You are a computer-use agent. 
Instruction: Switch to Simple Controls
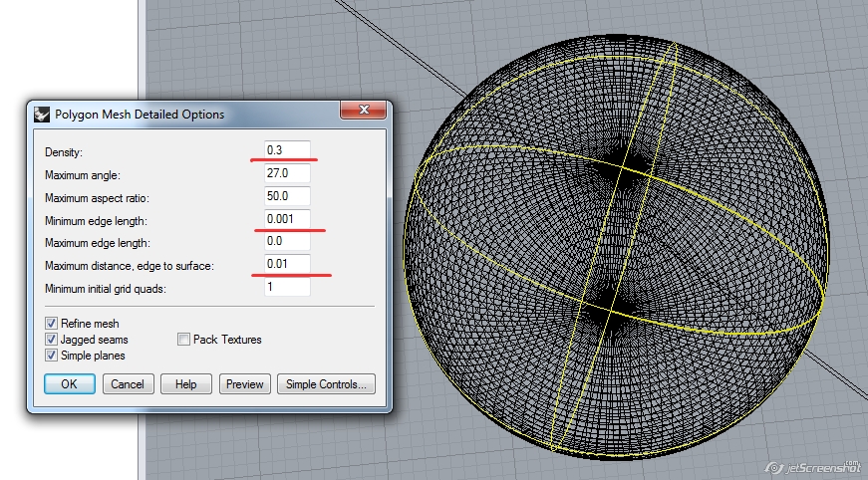[326, 384]
